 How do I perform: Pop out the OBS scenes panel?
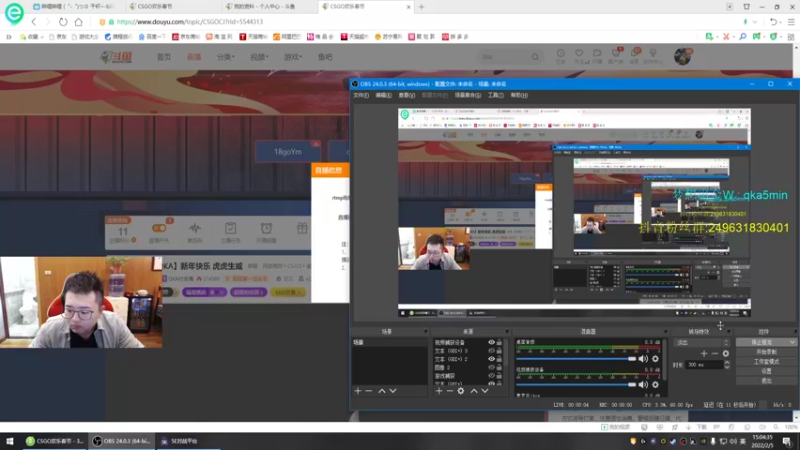coord(425,332)
